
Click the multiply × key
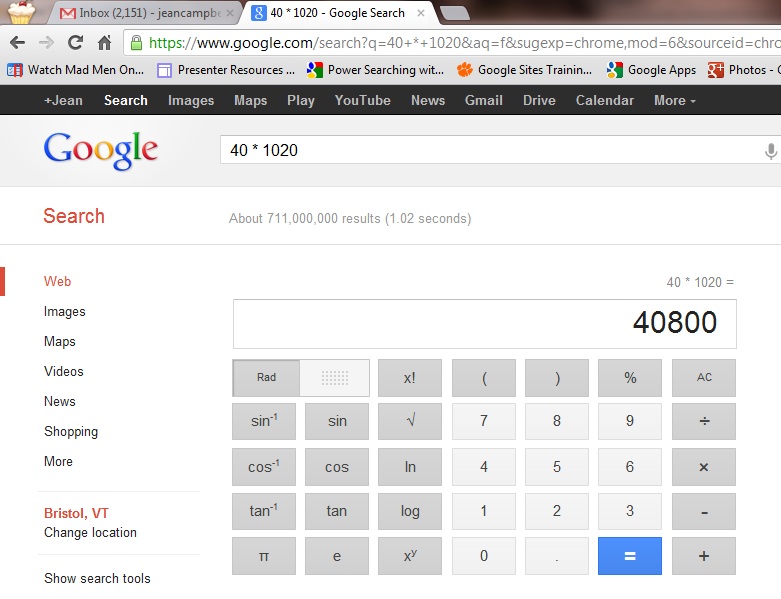point(704,467)
